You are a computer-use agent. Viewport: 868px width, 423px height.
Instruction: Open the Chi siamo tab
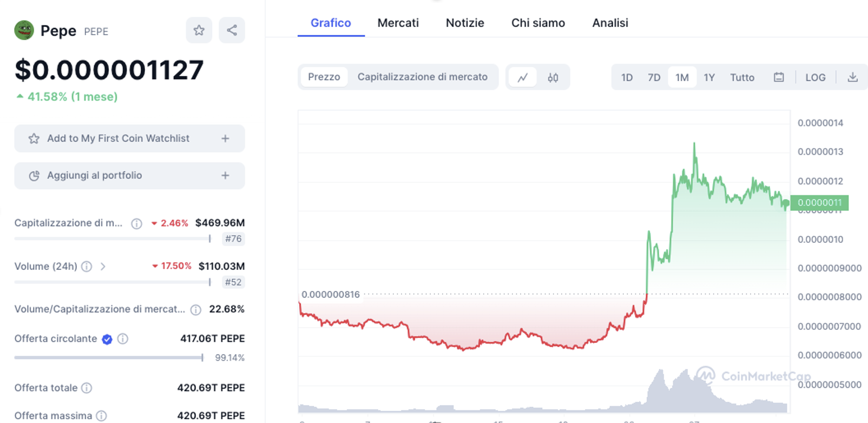click(538, 23)
